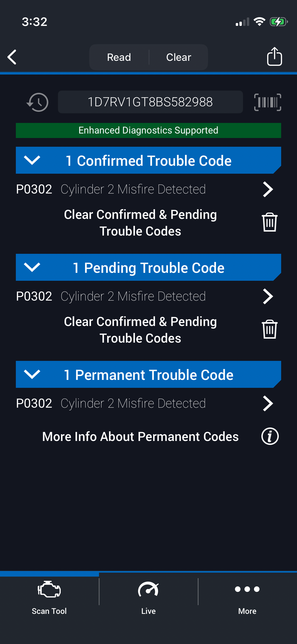Open permanent codes info icon
297x644 pixels.
270,436
